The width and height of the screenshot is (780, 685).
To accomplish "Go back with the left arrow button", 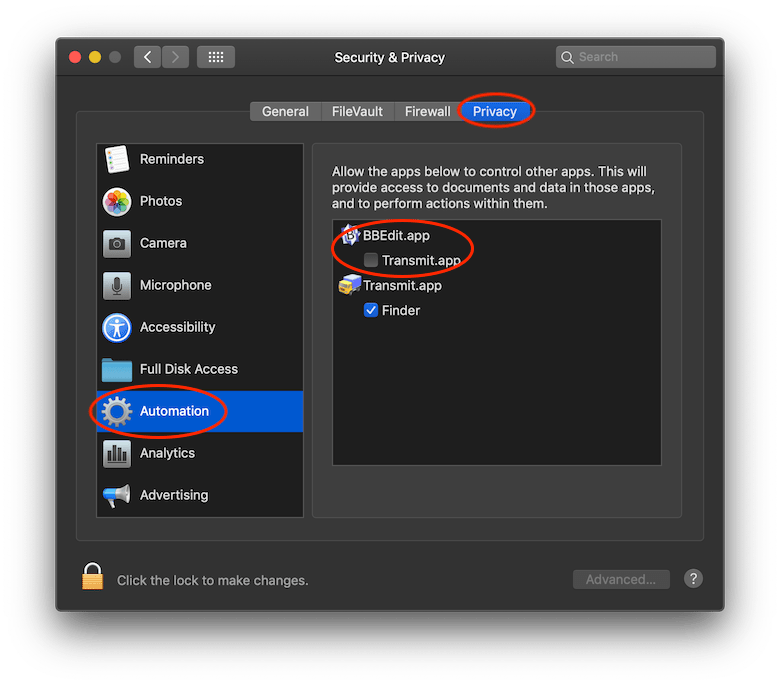I will coord(148,57).
